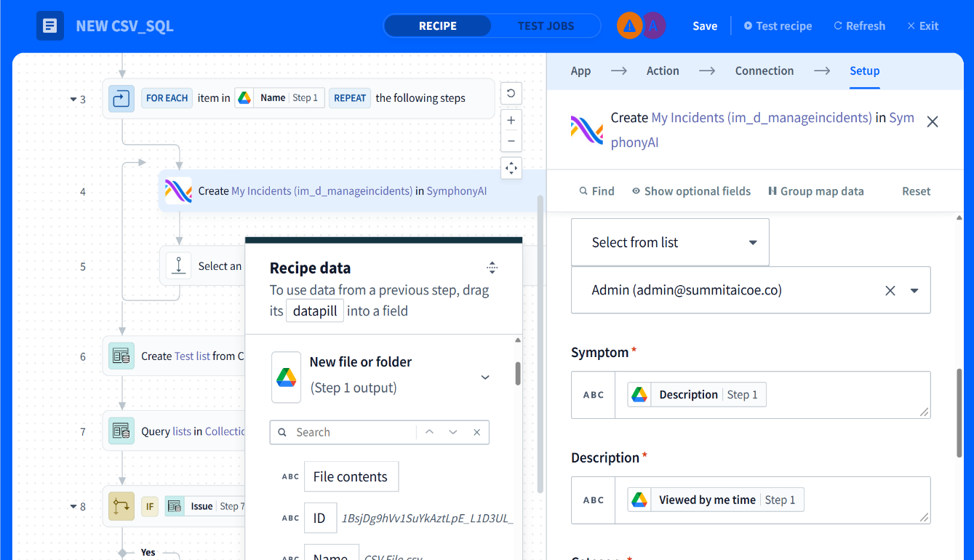The height and width of the screenshot is (560, 974).
Task: Click the setup panel vertical scrollbar
Action: pyautogui.click(x=959, y=412)
